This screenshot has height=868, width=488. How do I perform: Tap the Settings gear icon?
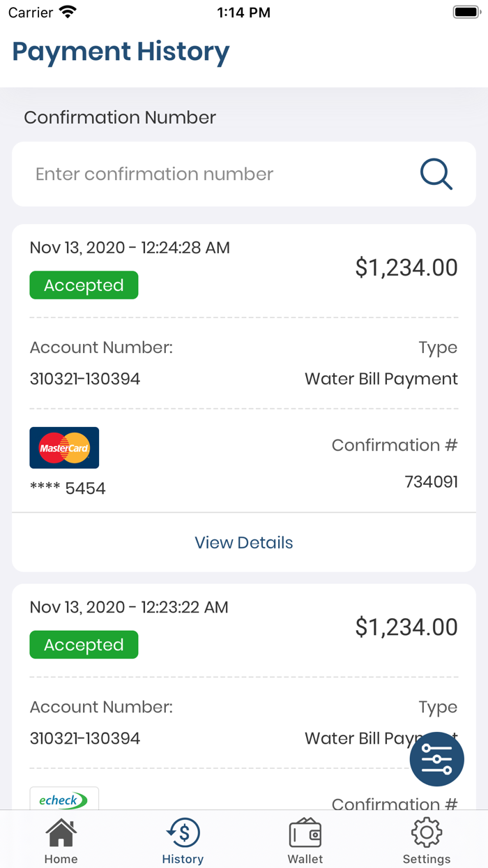[x=426, y=832]
